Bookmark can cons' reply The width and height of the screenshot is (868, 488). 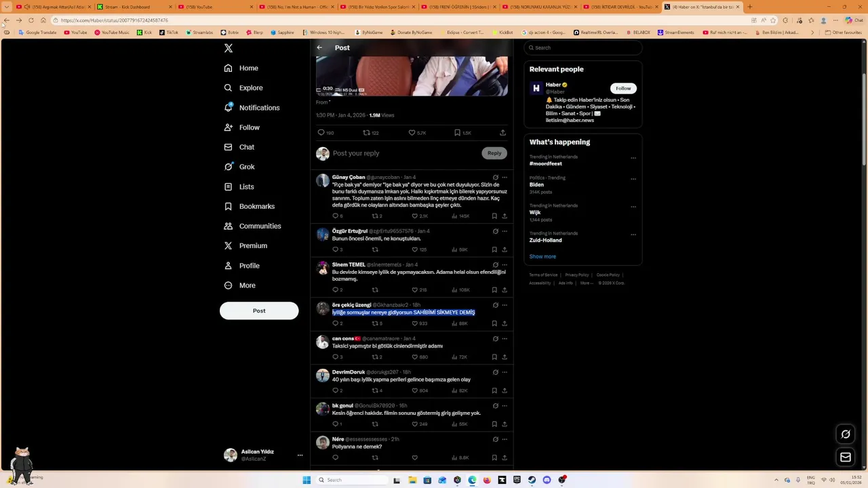tap(494, 357)
